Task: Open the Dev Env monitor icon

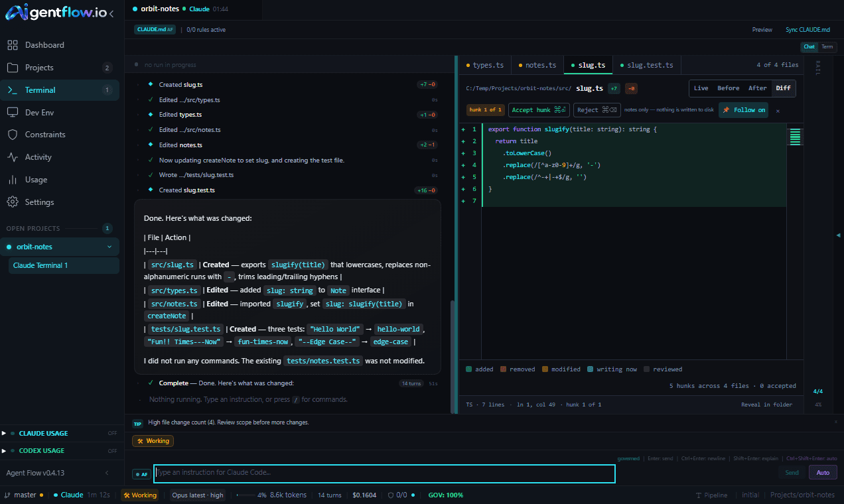Action: pos(12,113)
